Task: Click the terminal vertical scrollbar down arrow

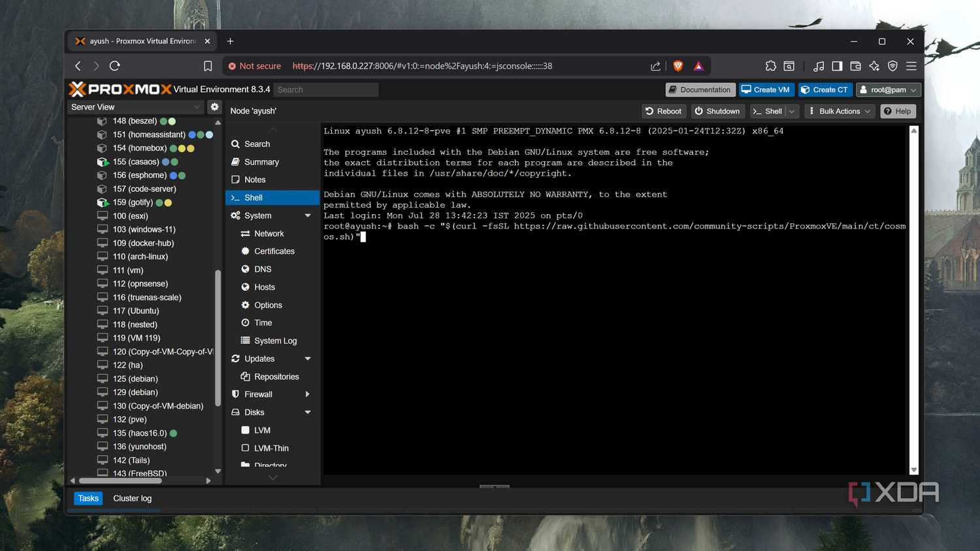Action: (x=914, y=470)
